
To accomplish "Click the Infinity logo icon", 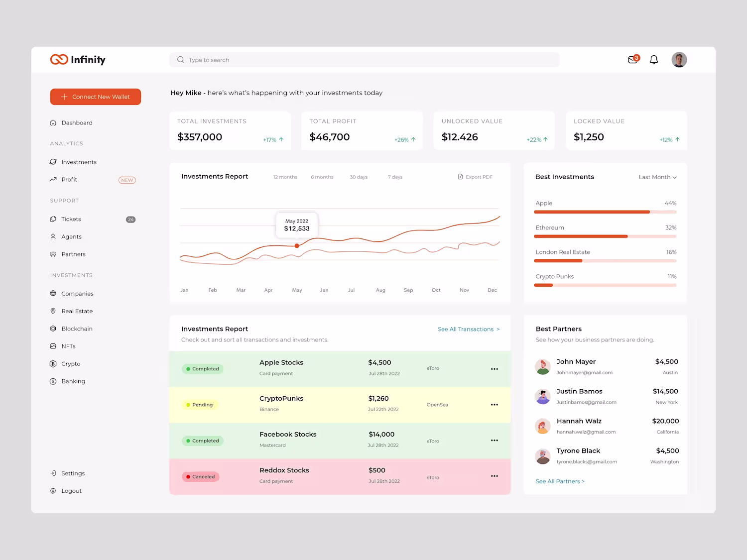I will pos(59,60).
